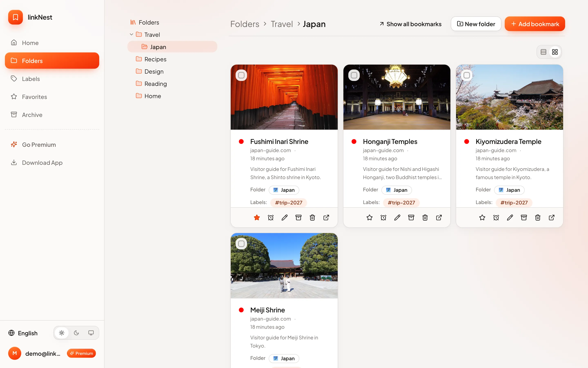Go to Home in sidebar
Viewport: 588px width, 368px height.
52,43
